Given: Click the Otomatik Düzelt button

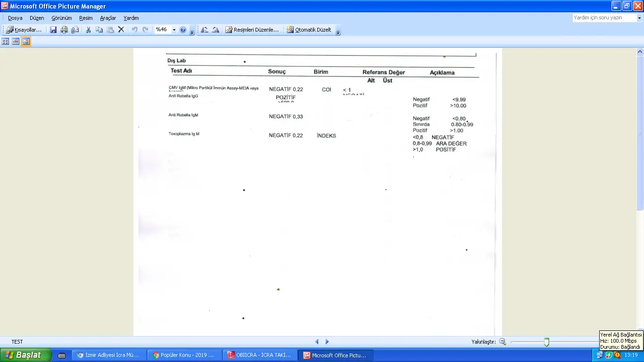Looking at the screenshot, I should [x=309, y=30].
